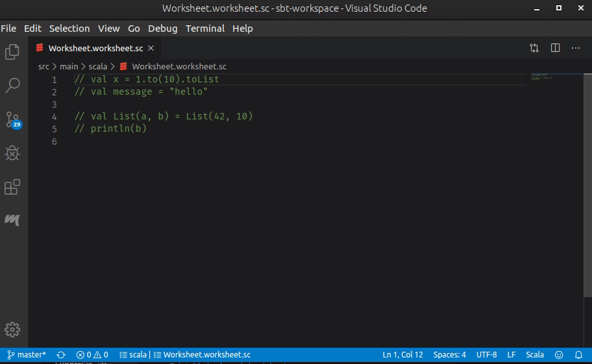
Task: Click line number 4 in gutter
Action: tap(55, 117)
